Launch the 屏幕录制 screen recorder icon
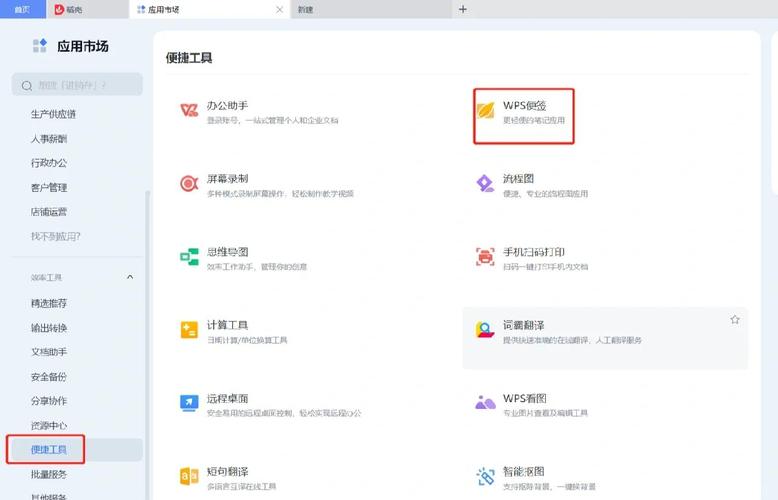Screen dimensions: 778x500 coord(189,184)
